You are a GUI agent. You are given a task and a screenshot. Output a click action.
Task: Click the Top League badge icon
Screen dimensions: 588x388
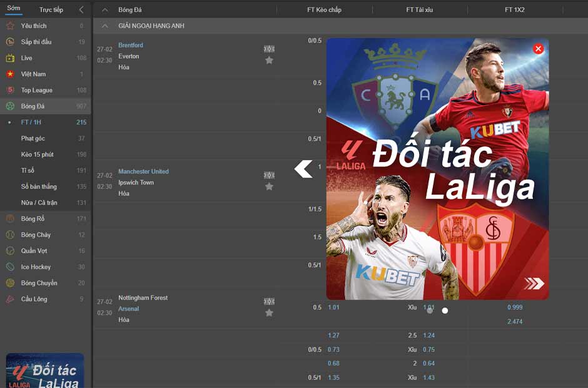coord(10,90)
